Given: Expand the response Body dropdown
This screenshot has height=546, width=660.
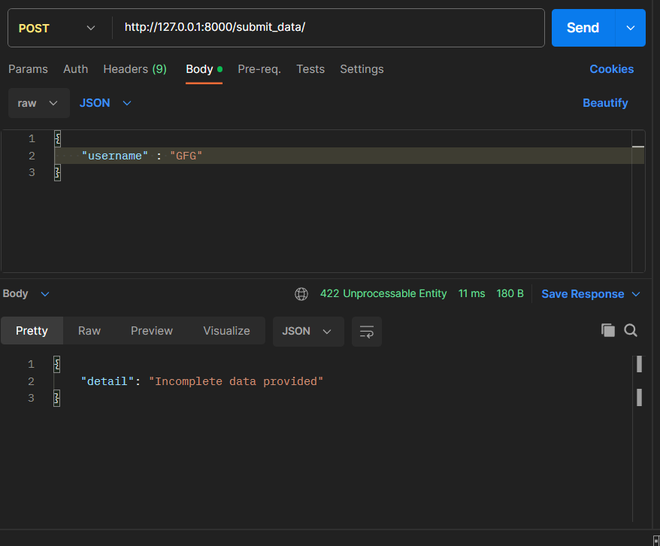Looking at the screenshot, I should (26, 293).
